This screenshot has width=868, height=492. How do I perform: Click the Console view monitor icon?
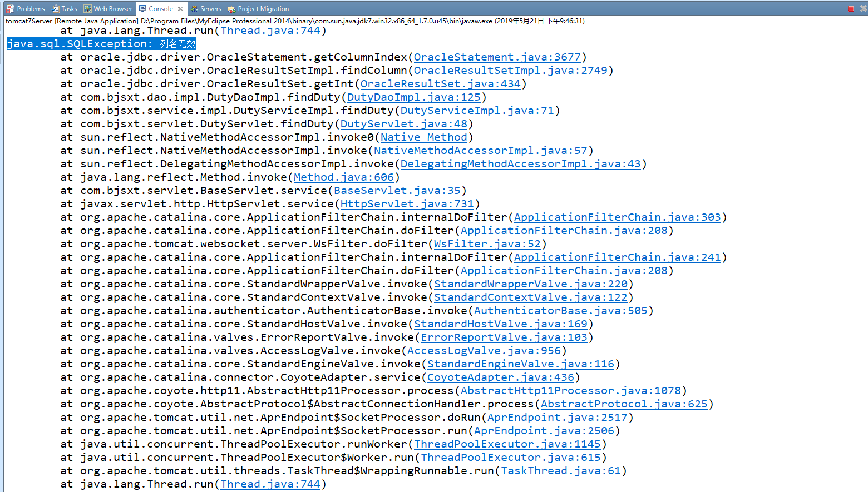141,8
